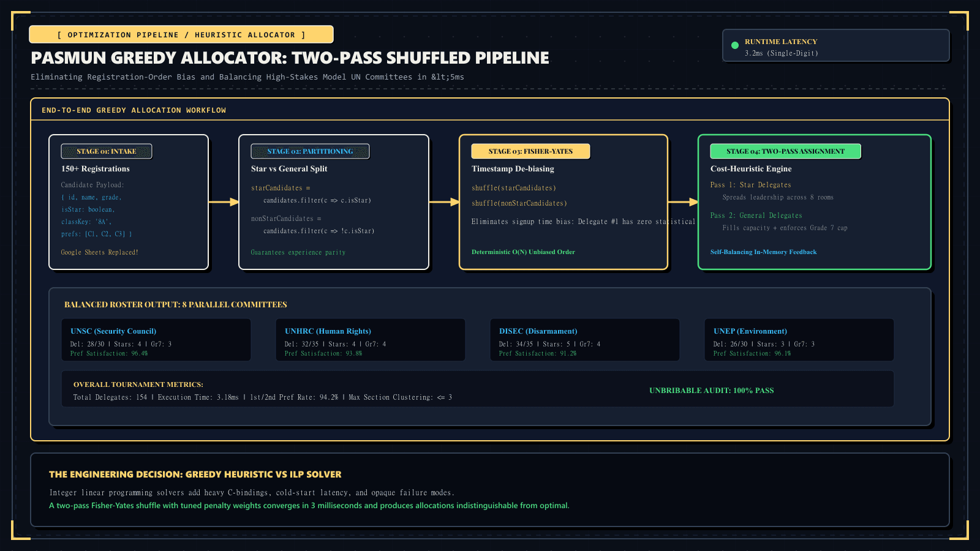Select the Optimization Pipeline / Heuristic Allocator badge
The height and width of the screenshot is (551, 980).
point(181,35)
